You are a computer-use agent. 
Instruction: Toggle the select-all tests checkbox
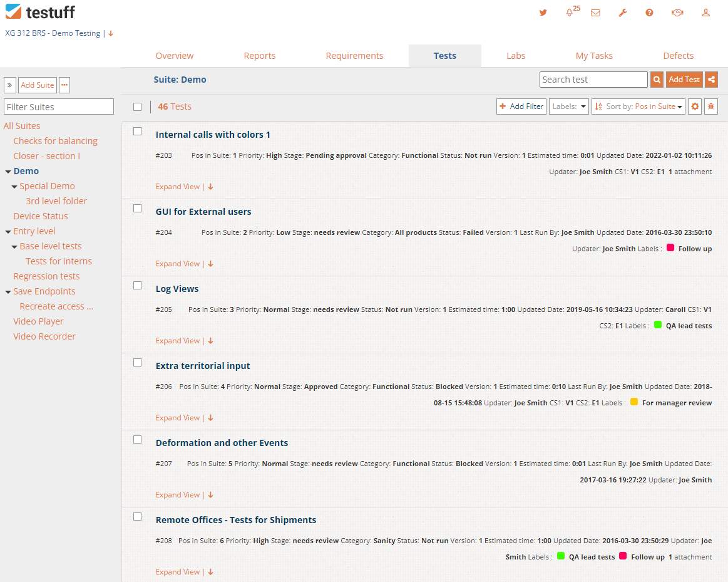138,107
